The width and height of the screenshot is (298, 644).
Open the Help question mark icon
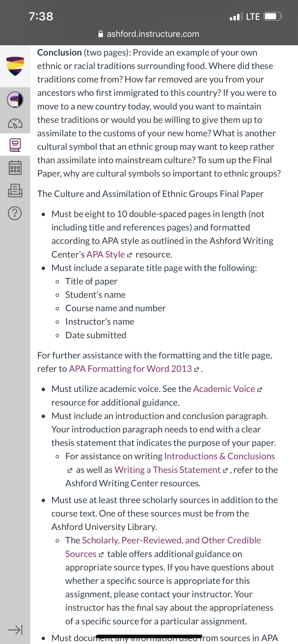[15, 213]
